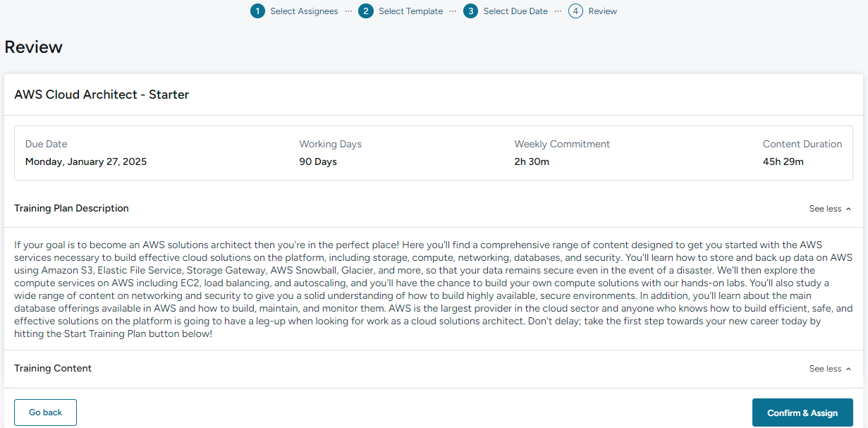
Task: Click the 2h 30m weekly commitment value
Action: point(532,161)
